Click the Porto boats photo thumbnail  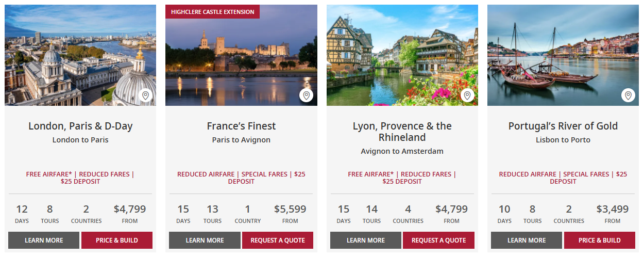(556, 57)
